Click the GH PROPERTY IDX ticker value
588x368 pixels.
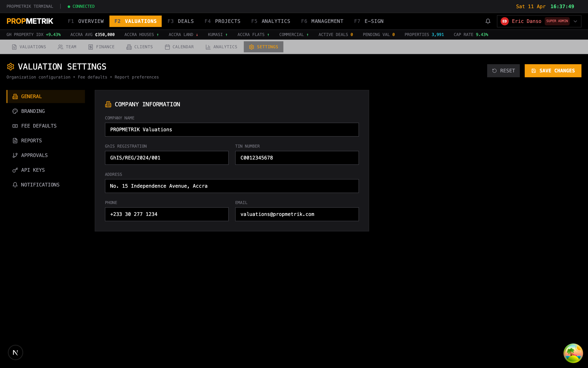(x=53, y=35)
